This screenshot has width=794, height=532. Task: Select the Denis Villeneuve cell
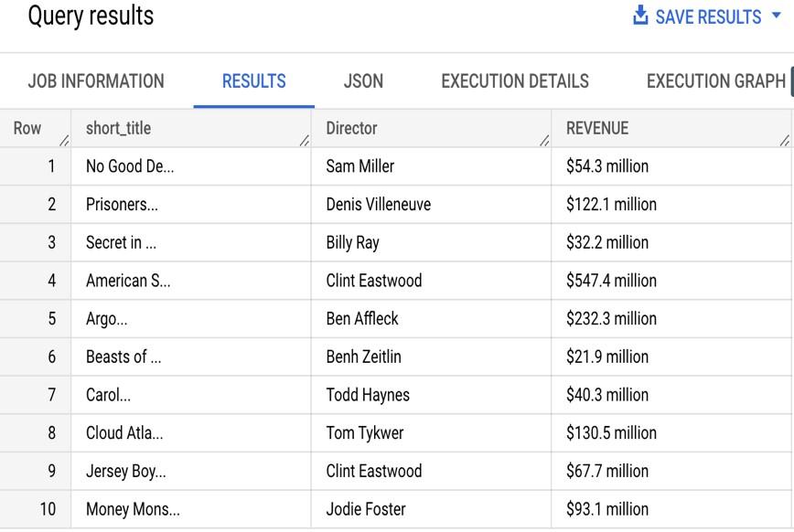[431, 205]
